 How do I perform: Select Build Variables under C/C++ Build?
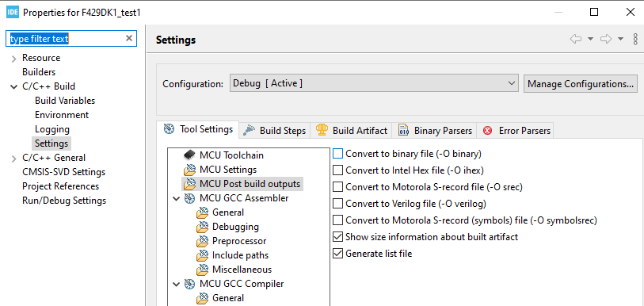65,101
